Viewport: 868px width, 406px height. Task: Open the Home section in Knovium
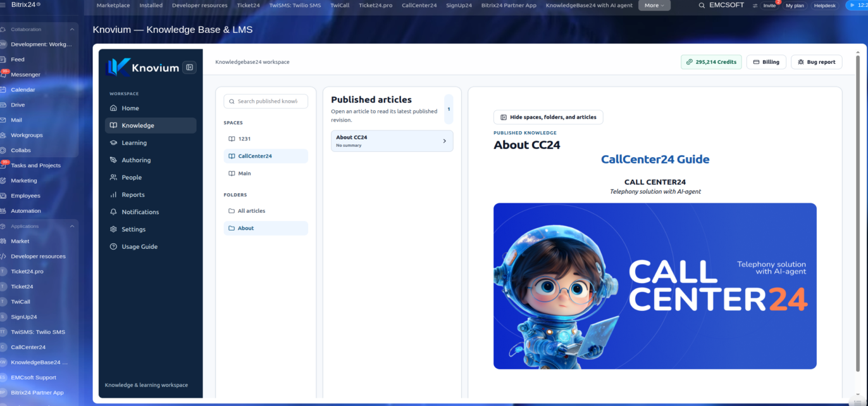click(x=151, y=108)
